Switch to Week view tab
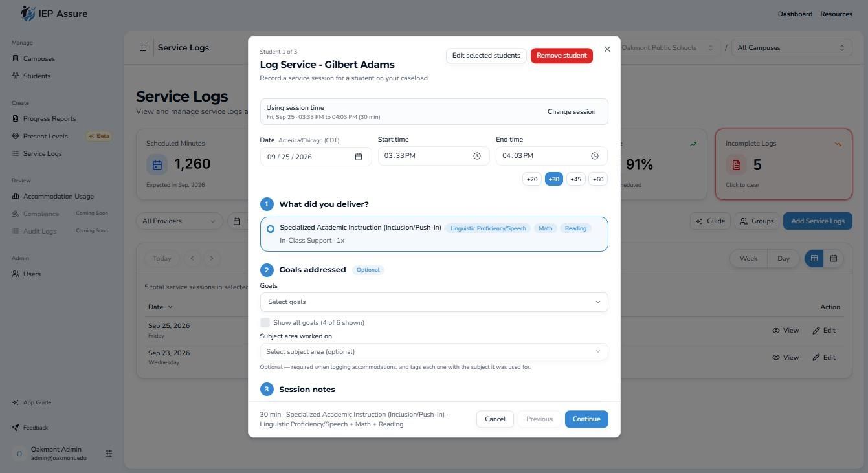Screen dimensions: 868x473 pos(748,259)
